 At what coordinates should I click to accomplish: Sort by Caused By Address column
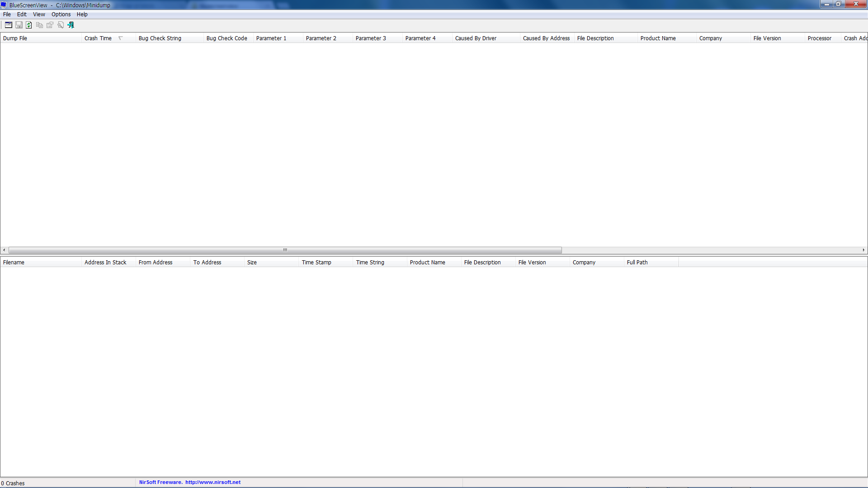tap(547, 38)
